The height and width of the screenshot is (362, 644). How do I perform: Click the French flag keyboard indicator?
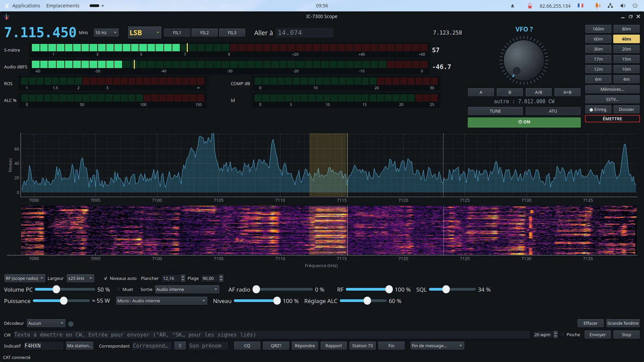(581, 6)
